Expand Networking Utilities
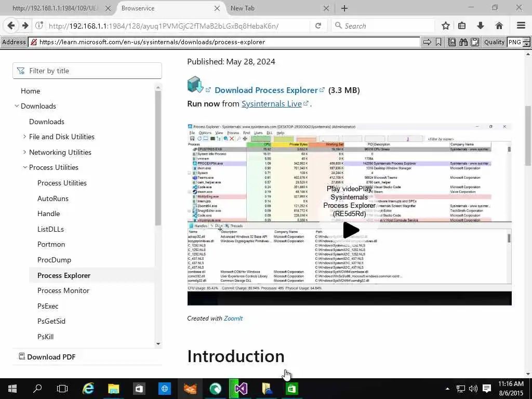532x399 pixels. pyautogui.click(x=24, y=152)
